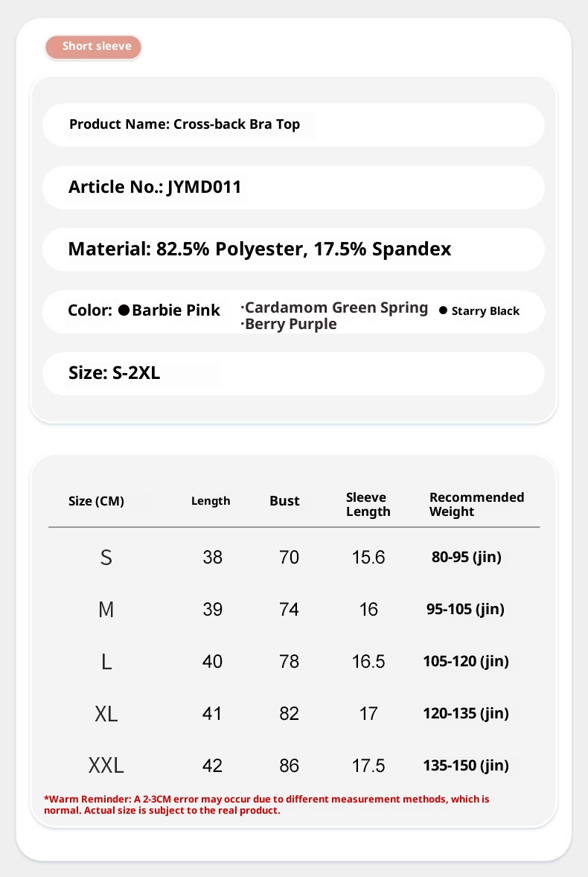
Task: Click the Material composition row
Action: (259, 249)
